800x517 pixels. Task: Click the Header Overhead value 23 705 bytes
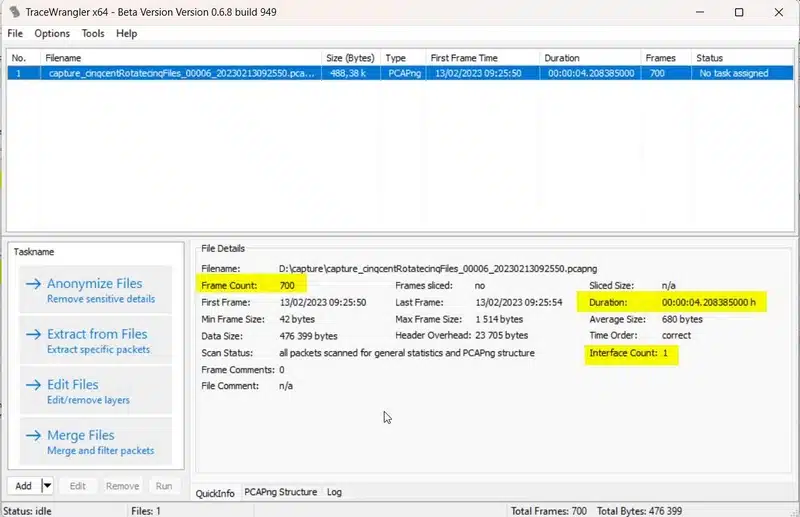click(502, 335)
